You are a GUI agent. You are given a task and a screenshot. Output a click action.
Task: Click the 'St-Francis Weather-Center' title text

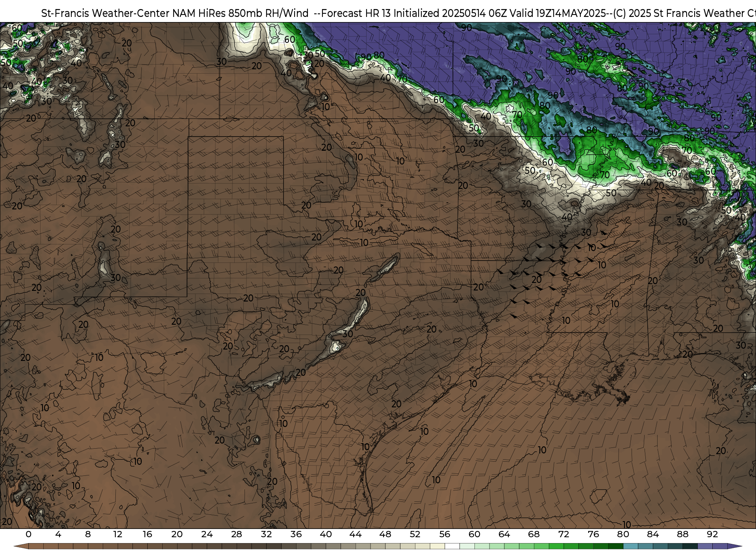[x=106, y=13]
